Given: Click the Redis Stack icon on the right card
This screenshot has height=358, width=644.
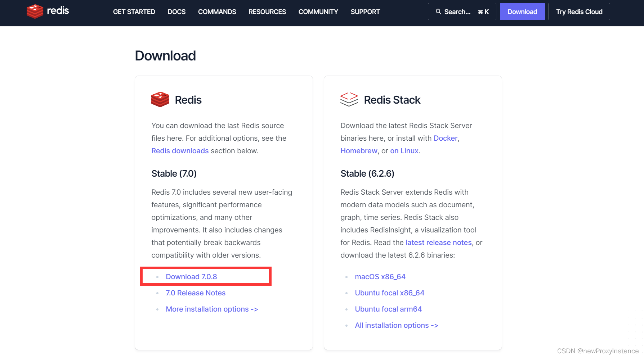Looking at the screenshot, I should 349,99.
